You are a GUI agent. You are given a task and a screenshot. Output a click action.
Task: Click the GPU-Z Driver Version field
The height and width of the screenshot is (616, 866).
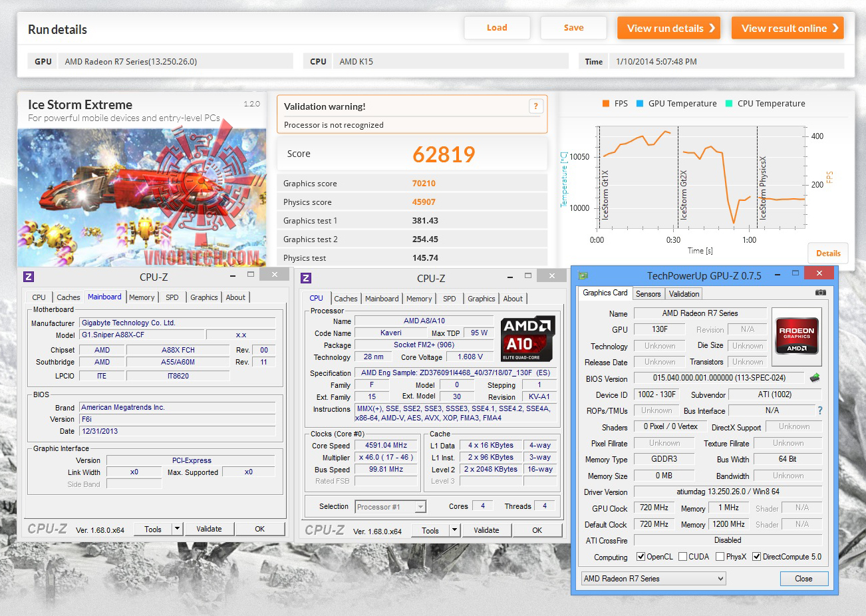728,492
